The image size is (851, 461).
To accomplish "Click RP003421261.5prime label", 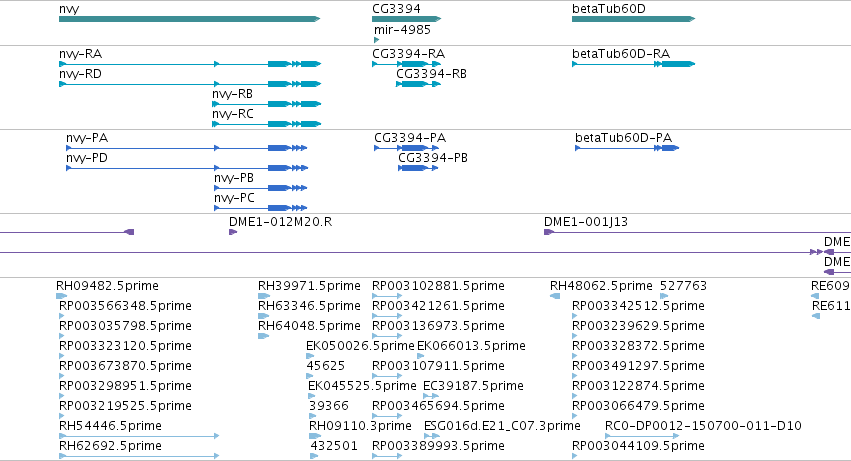I will click(x=439, y=306).
